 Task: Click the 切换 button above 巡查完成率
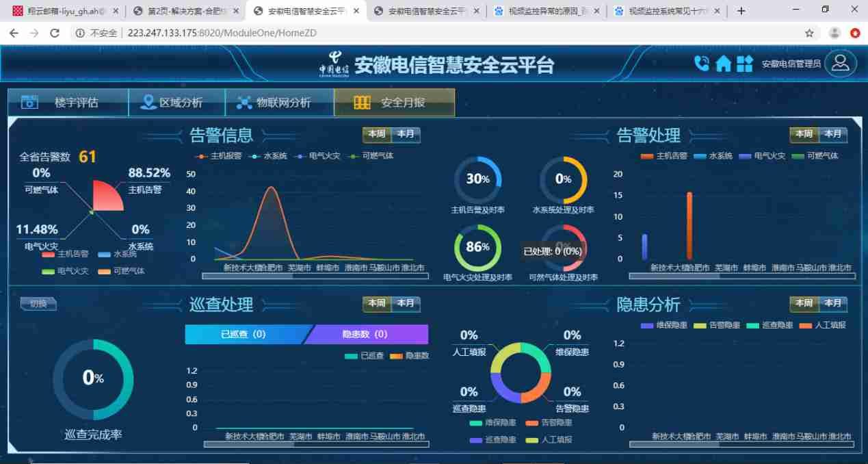click(x=38, y=304)
